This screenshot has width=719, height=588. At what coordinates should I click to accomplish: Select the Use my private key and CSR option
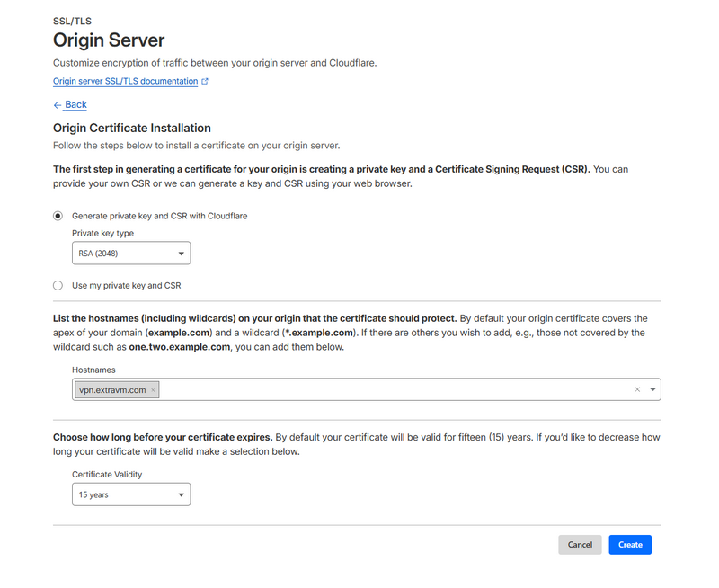click(x=58, y=285)
